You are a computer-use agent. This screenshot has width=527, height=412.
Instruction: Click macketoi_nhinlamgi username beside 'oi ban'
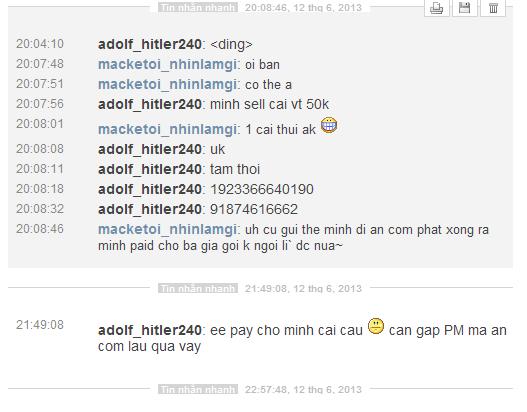pos(167,64)
